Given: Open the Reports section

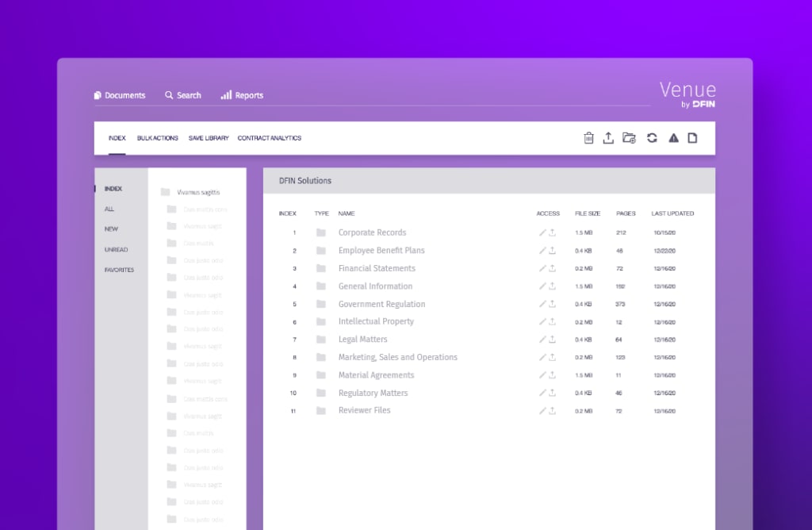Looking at the screenshot, I should click(x=242, y=95).
